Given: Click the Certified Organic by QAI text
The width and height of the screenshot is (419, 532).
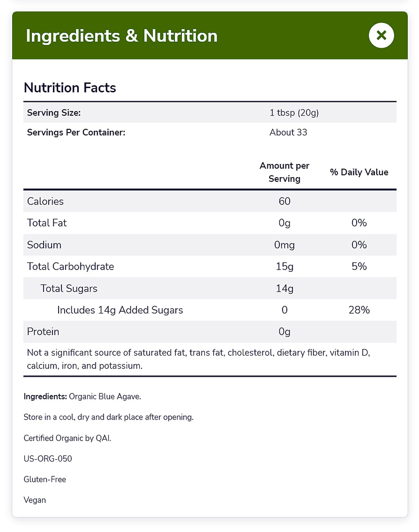Looking at the screenshot, I should pos(67,438).
